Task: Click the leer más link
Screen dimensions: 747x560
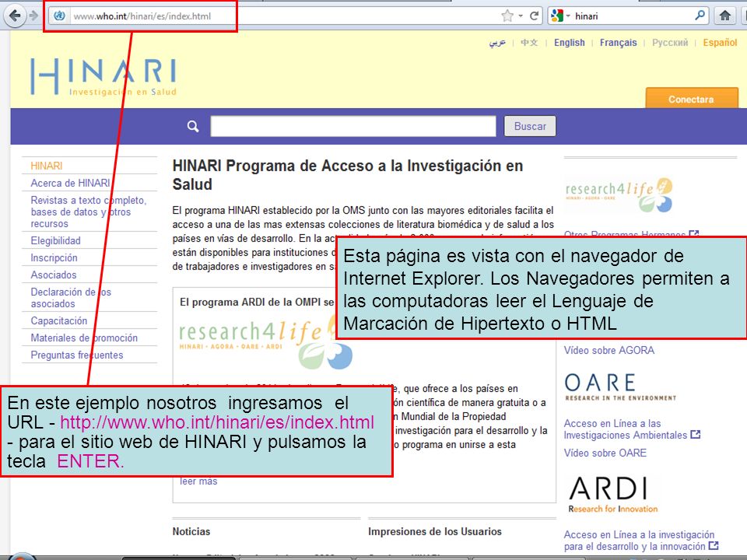Action: tap(198, 481)
